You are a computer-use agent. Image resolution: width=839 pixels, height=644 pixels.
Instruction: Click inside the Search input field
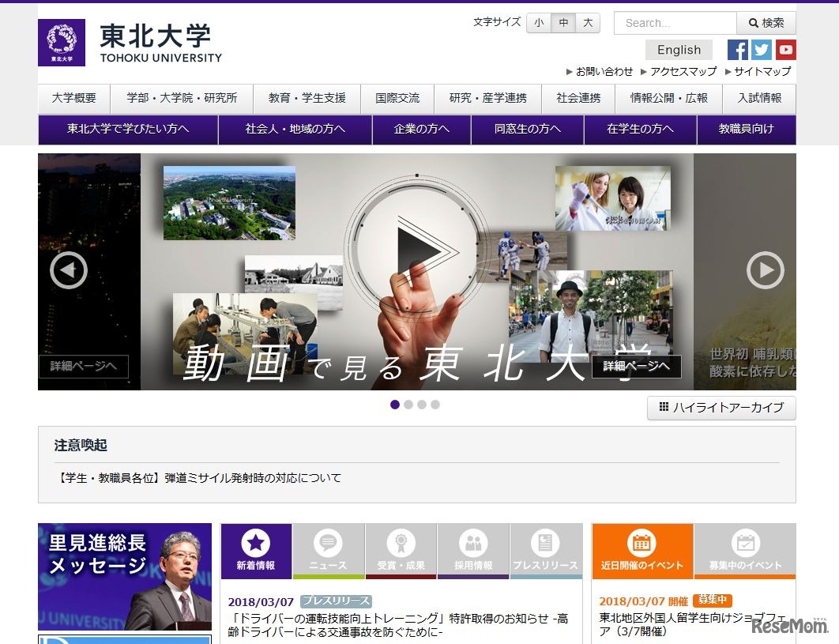click(674, 23)
